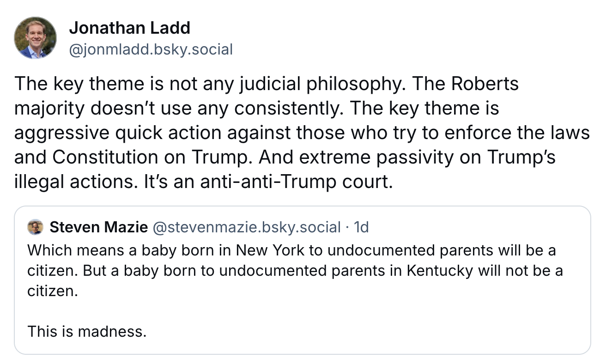
Task: Click 'illegal actions' in the main post
Action: click(x=75, y=182)
